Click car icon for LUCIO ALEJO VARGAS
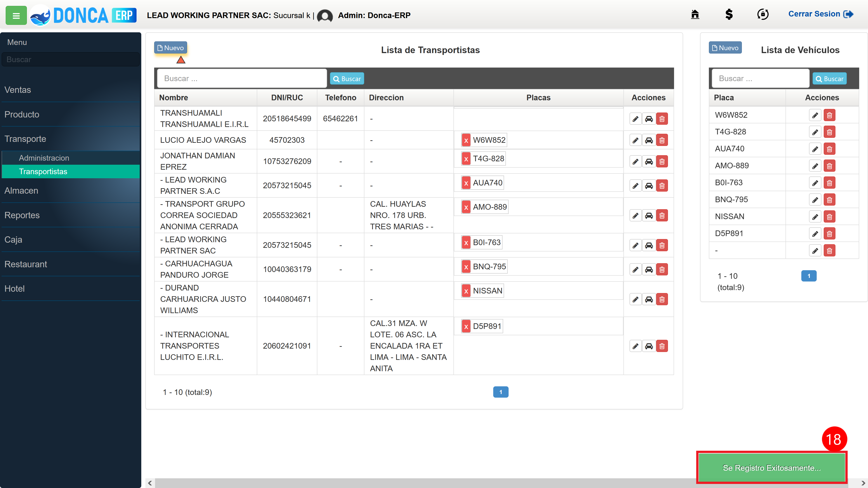Screen dimensions: 868x488 (x=649, y=140)
